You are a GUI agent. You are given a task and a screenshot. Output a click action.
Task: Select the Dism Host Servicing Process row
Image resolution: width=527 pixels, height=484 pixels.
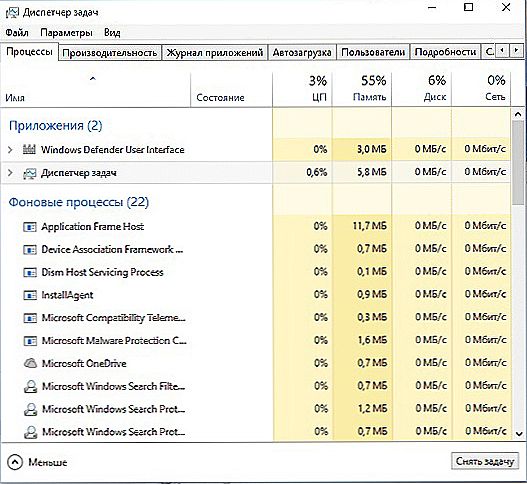pyautogui.click(x=255, y=272)
